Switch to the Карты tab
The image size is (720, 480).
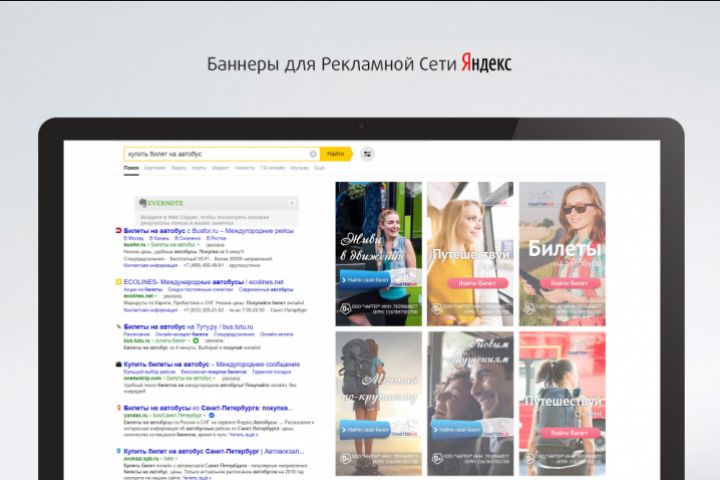pos(199,168)
